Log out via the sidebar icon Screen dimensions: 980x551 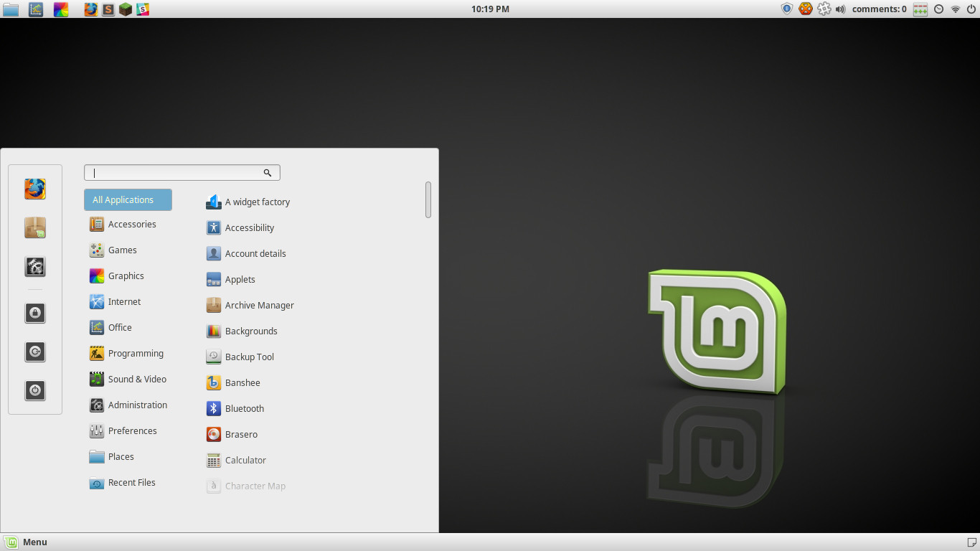pyautogui.click(x=35, y=352)
